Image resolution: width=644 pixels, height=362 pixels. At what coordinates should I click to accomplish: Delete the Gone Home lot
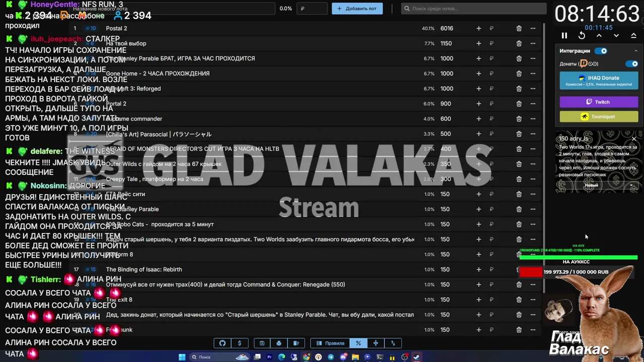click(519, 73)
